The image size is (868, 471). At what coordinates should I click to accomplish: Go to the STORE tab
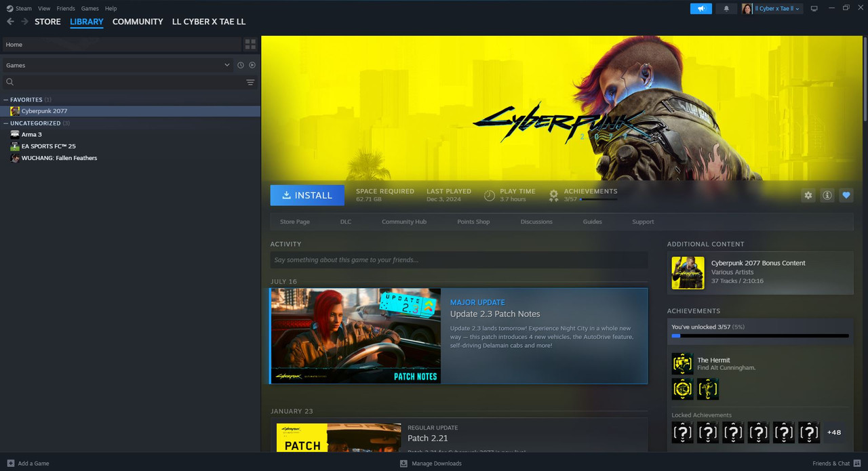point(48,22)
